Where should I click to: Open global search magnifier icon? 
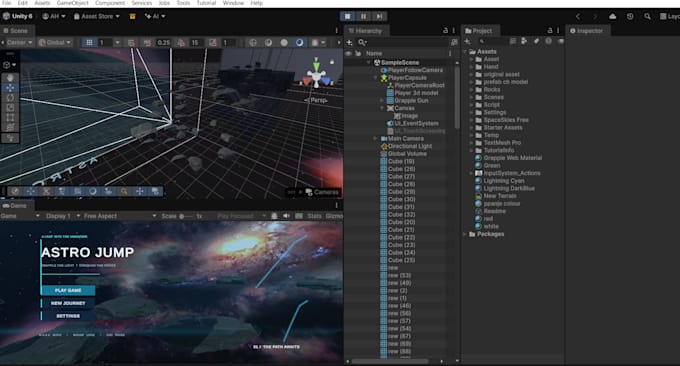[647, 16]
